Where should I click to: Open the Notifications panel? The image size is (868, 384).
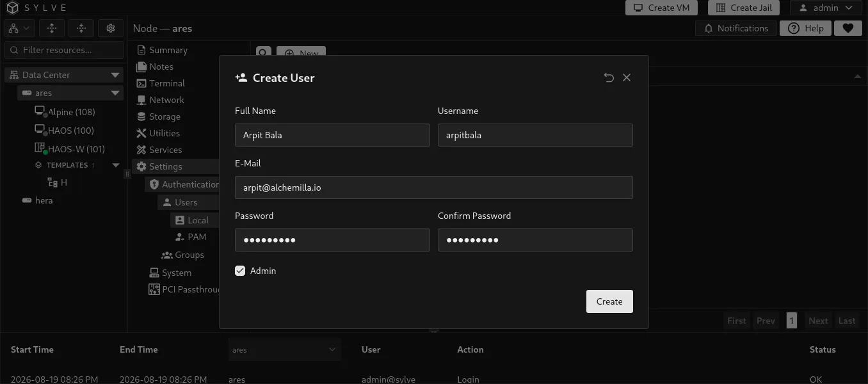(x=736, y=28)
